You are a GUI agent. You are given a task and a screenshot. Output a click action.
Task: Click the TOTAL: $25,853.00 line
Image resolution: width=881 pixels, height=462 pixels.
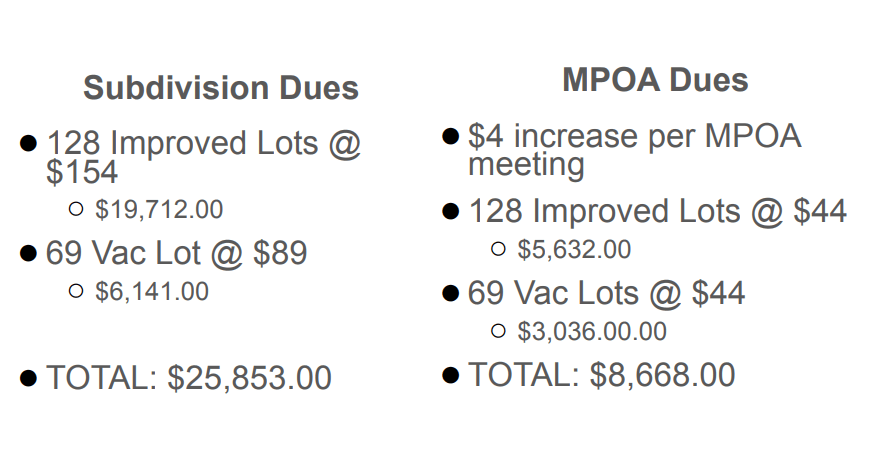188,378
